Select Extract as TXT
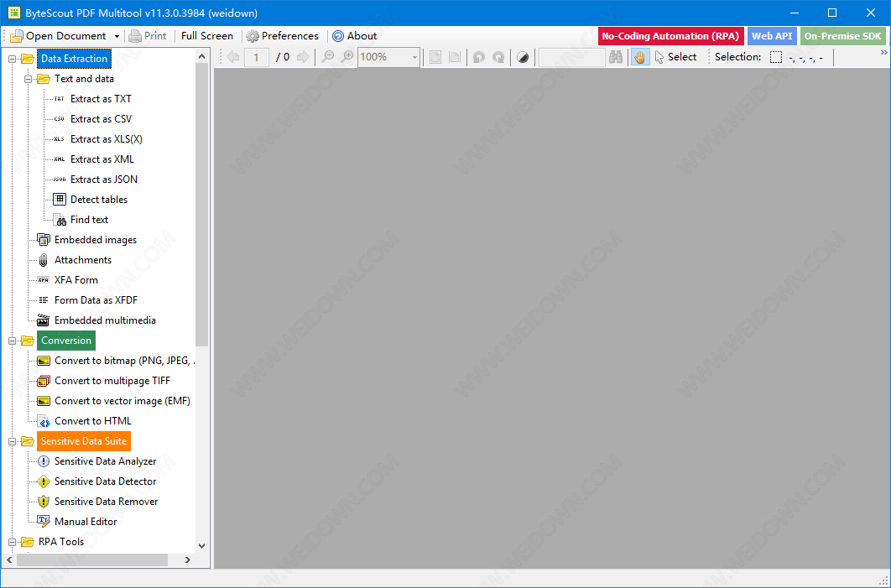 (101, 99)
